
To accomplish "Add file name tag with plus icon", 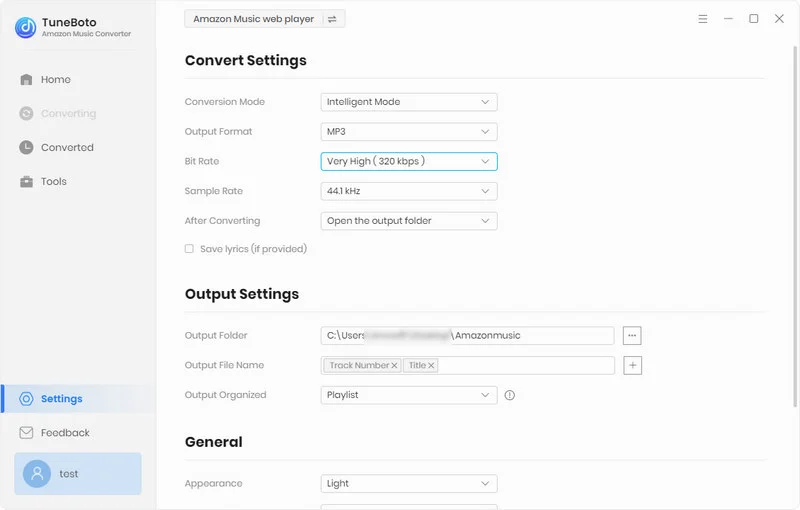I will pyautogui.click(x=632, y=365).
